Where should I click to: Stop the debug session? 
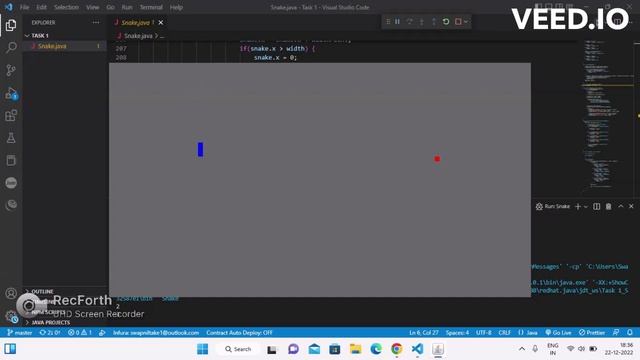458,22
